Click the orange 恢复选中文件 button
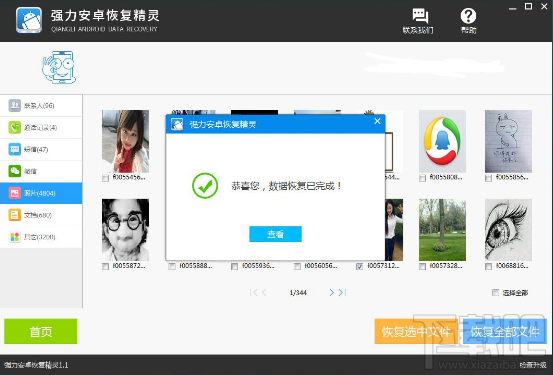 pyautogui.click(x=416, y=331)
